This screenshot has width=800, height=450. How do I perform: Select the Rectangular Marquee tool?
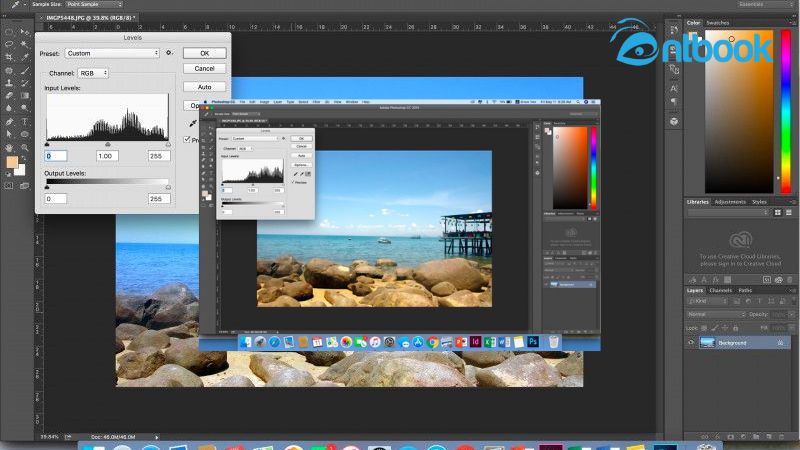point(9,32)
